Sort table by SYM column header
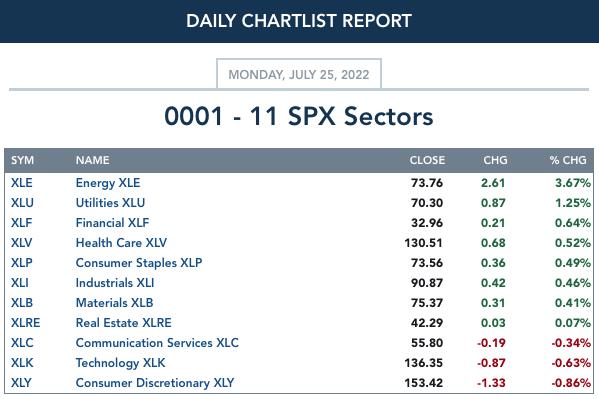The height and width of the screenshot is (399, 599). pyautogui.click(x=23, y=160)
